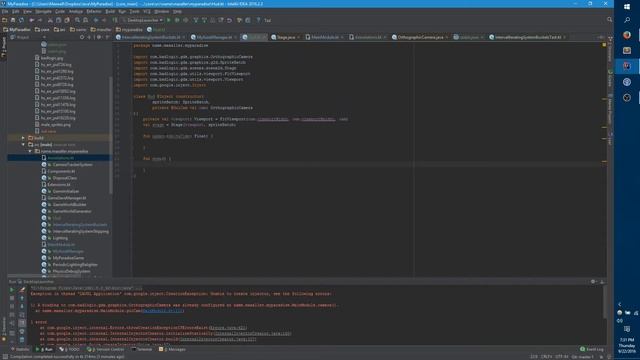Click the Search Everywhere magnifier icon
Screen dimensions: 640x360
(609, 20)
